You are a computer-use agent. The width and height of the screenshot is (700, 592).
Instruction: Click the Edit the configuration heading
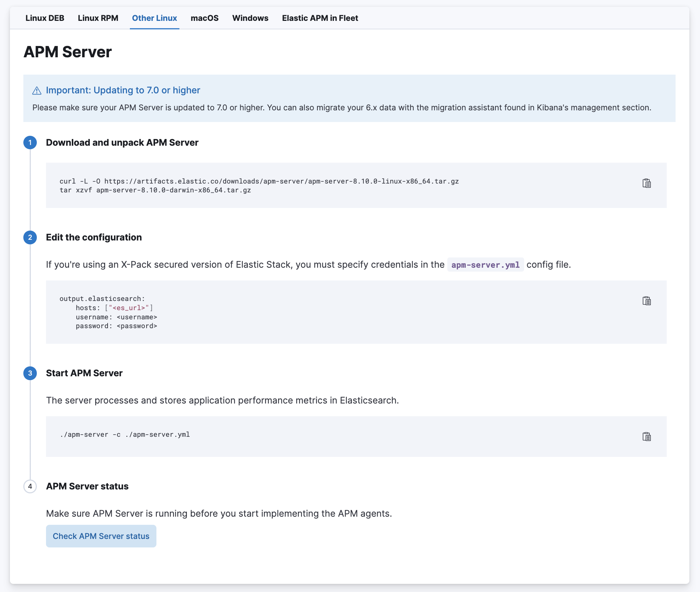[x=94, y=237]
